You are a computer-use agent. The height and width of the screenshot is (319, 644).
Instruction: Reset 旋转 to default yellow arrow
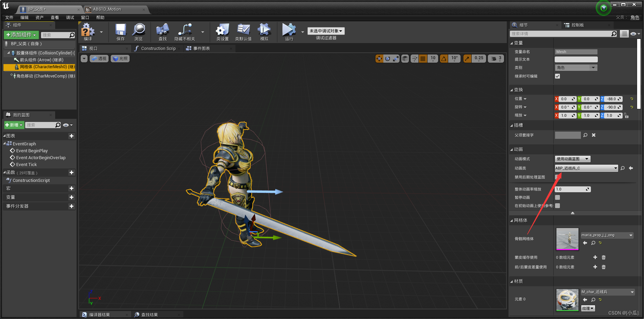point(632,107)
